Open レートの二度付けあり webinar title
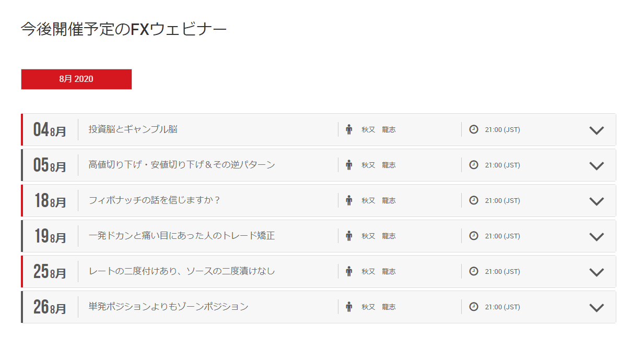The image size is (644, 350). point(182,271)
